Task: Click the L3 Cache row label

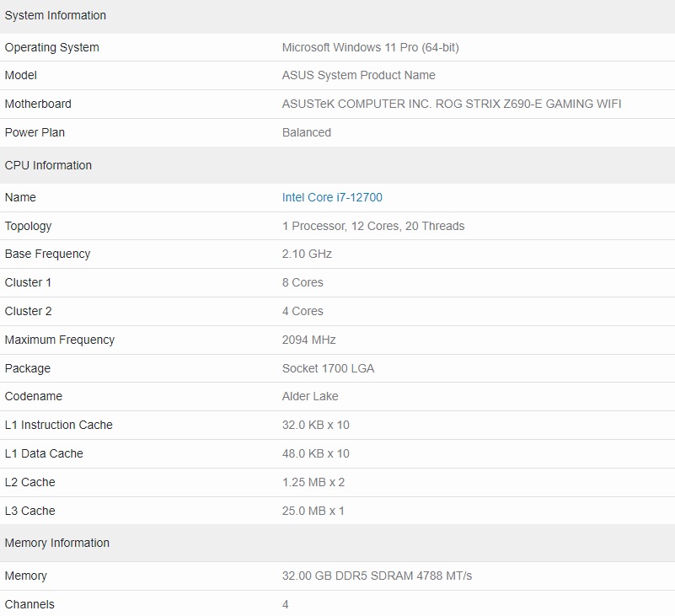Action: pyautogui.click(x=29, y=511)
